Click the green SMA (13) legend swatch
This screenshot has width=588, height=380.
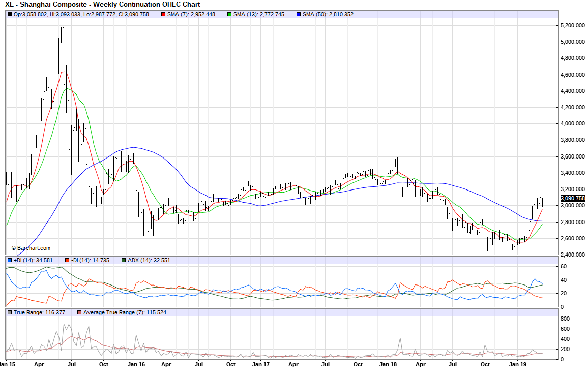point(230,14)
